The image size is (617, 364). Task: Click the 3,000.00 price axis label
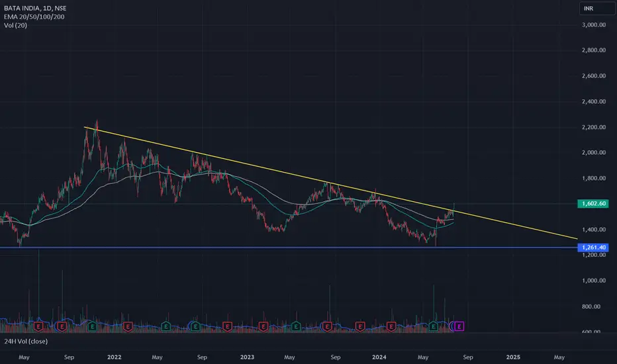point(594,24)
